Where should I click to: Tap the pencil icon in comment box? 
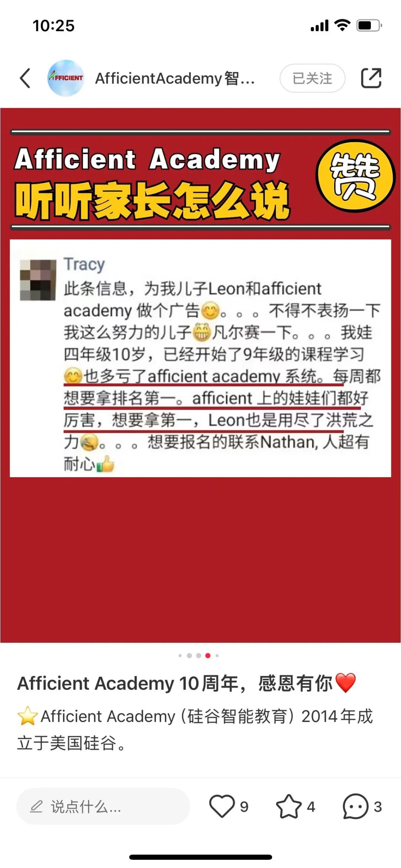click(x=36, y=806)
